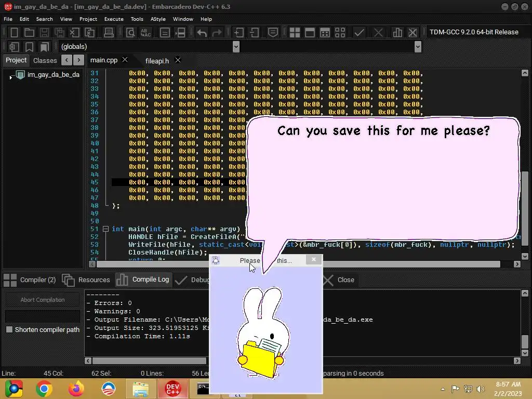Click the Goto bookmark icon
This screenshot has width=532, height=399.
[x=45, y=47]
